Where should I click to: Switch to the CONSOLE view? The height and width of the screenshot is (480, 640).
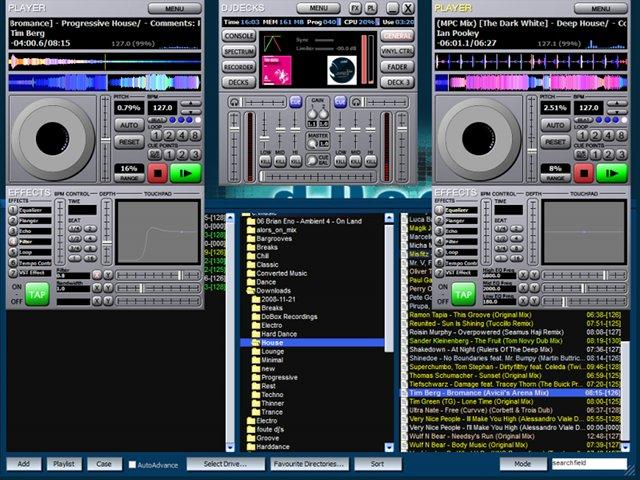239,36
